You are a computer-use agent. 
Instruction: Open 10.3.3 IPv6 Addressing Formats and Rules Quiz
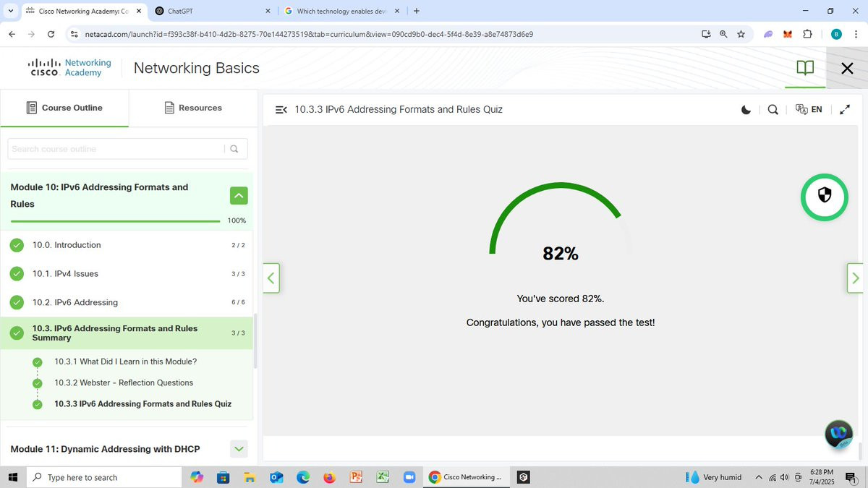[x=142, y=404]
